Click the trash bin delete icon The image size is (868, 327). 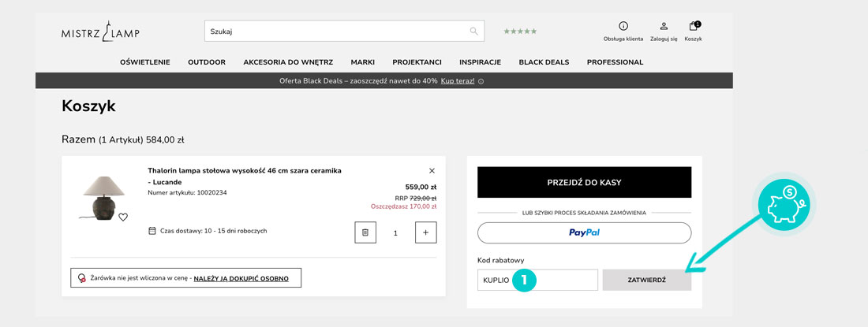click(365, 232)
